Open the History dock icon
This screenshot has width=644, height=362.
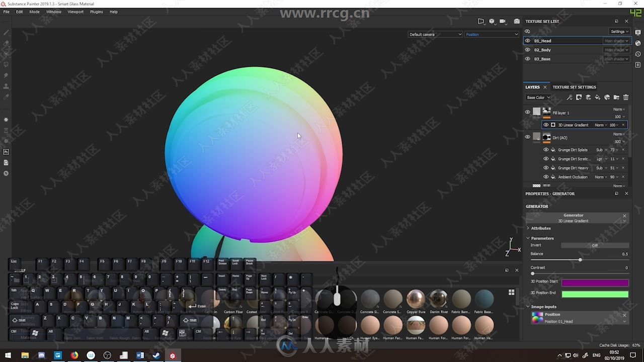click(638, 54)
